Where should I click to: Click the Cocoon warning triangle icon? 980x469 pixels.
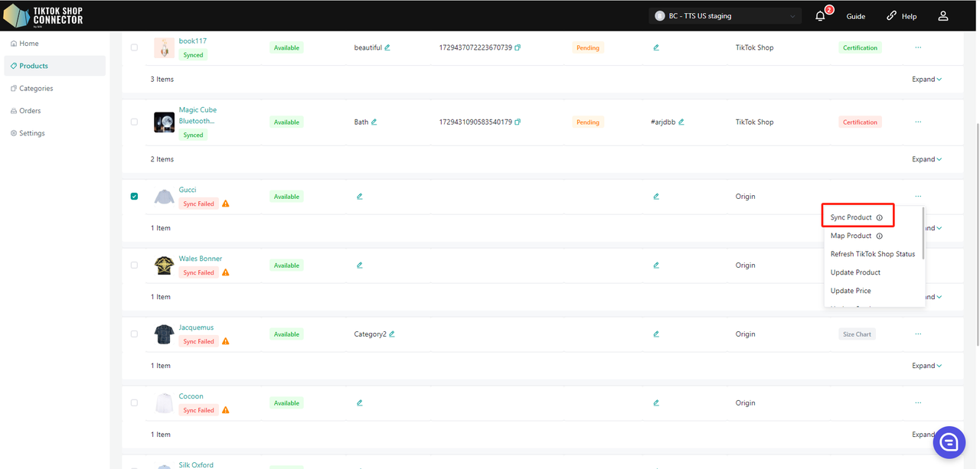pos(226,411)
